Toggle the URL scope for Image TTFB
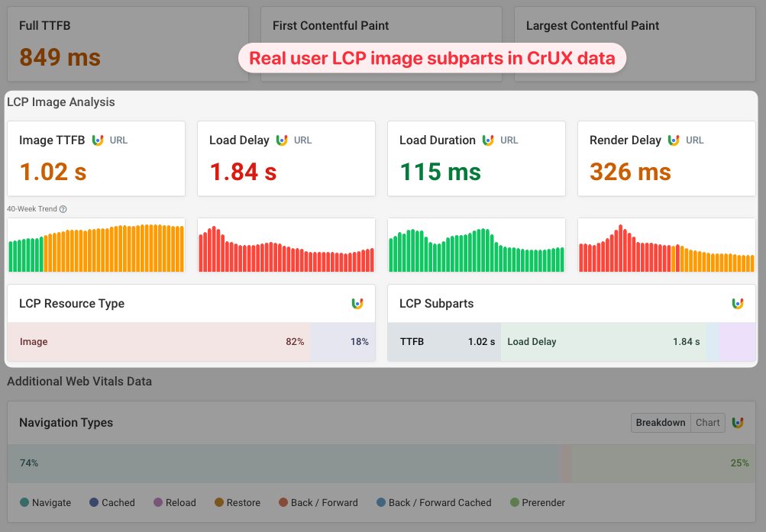Image resolution: width=766 pixels, height=532 pixels. [117, 140]
